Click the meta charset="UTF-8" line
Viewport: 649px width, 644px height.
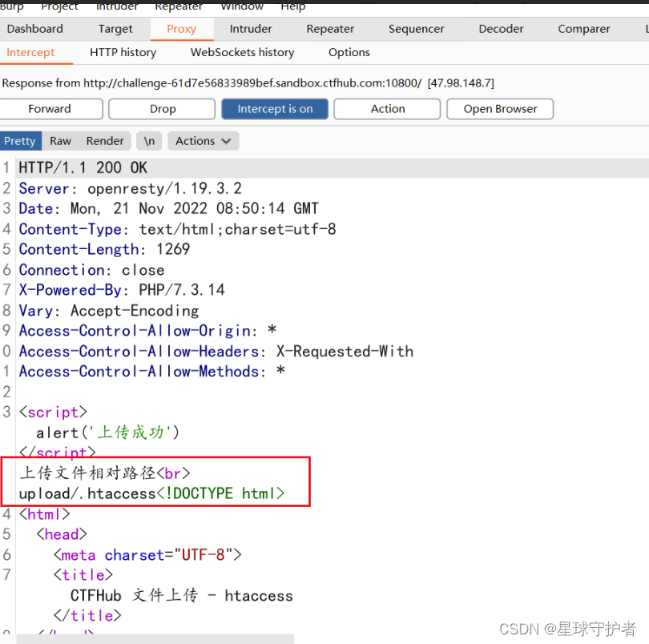tap(147, 555)
